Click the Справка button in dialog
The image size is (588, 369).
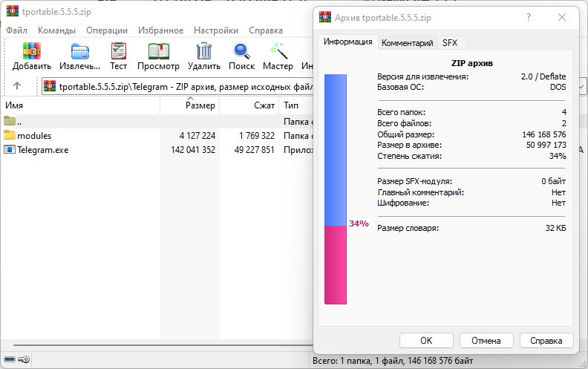(546, 341)
